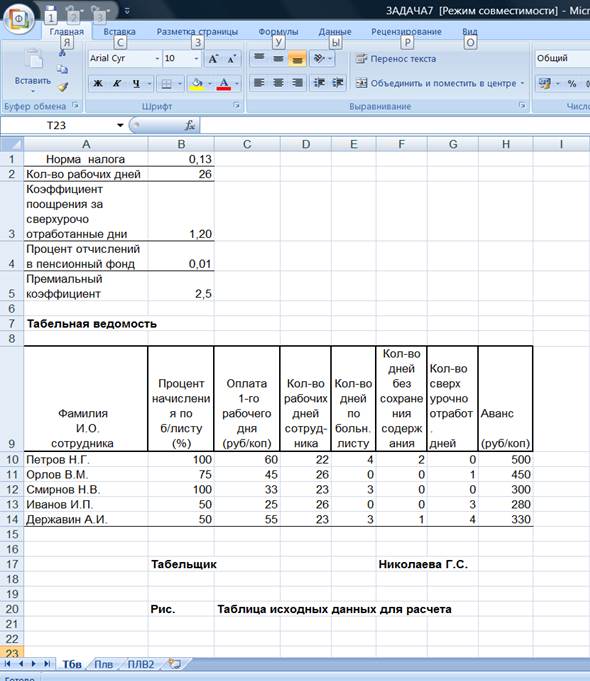Viewport: 590px width, 681px height.
Task: Click the previous sheet navigation arrow
Action: click(x=20, y=664)
